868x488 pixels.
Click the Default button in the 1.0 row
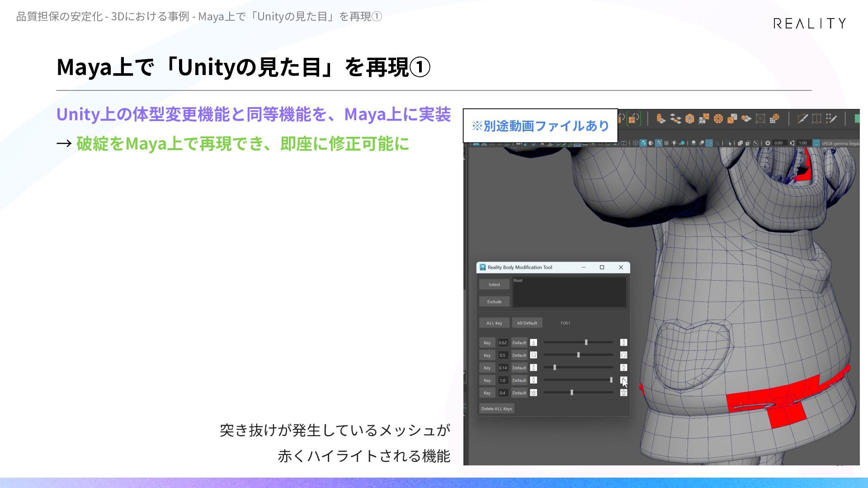pos(519,380)
